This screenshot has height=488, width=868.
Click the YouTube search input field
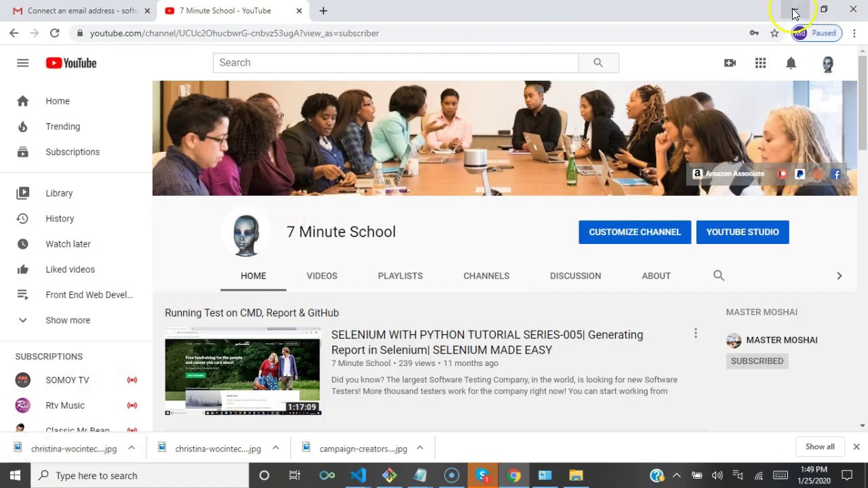tap(395, 62)
